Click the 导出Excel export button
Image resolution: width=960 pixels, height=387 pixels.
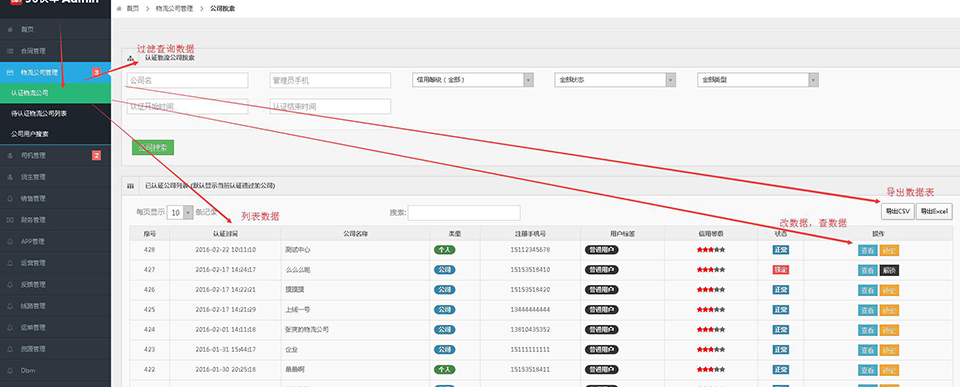[x=934, y=211]
